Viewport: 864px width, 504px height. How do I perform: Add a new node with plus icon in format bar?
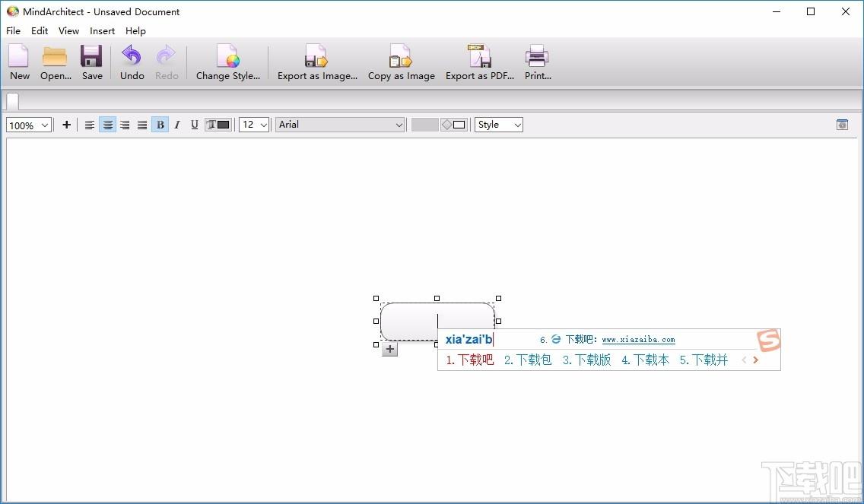pyautogui.click(x=67, y=125)
